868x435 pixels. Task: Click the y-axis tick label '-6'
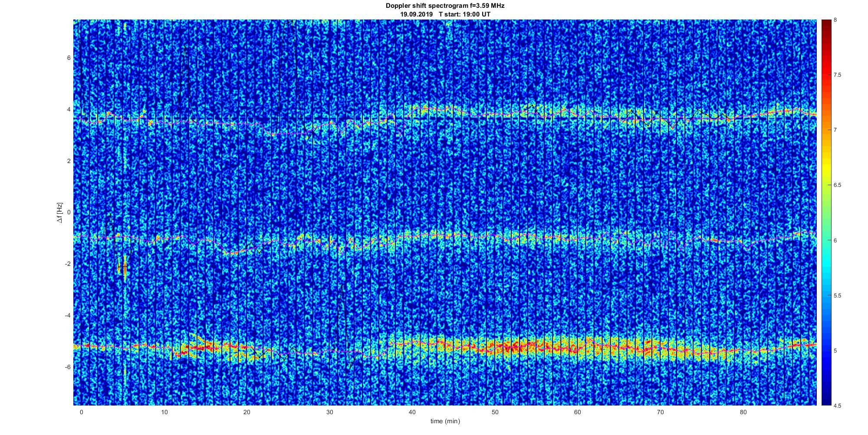[68, 367]
